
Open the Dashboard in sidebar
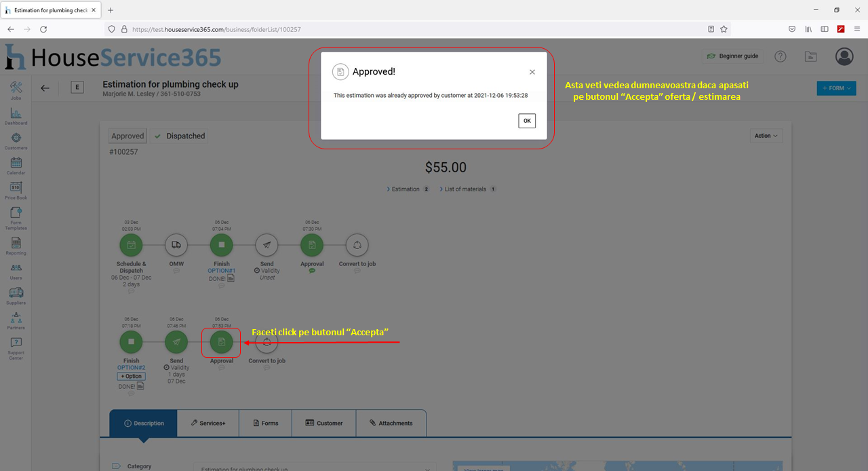pyautogui.click(x=16, y=115)
